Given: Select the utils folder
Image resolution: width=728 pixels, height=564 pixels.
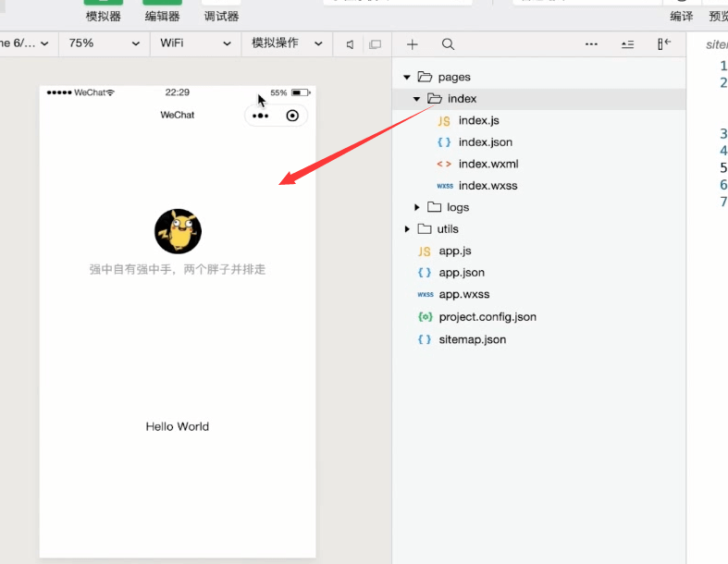Looking at the screenshot, I should click(448, 229).
